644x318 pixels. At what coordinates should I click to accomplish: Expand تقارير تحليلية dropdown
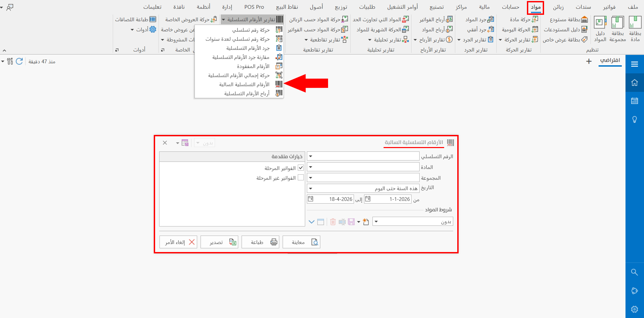[389, 40]
